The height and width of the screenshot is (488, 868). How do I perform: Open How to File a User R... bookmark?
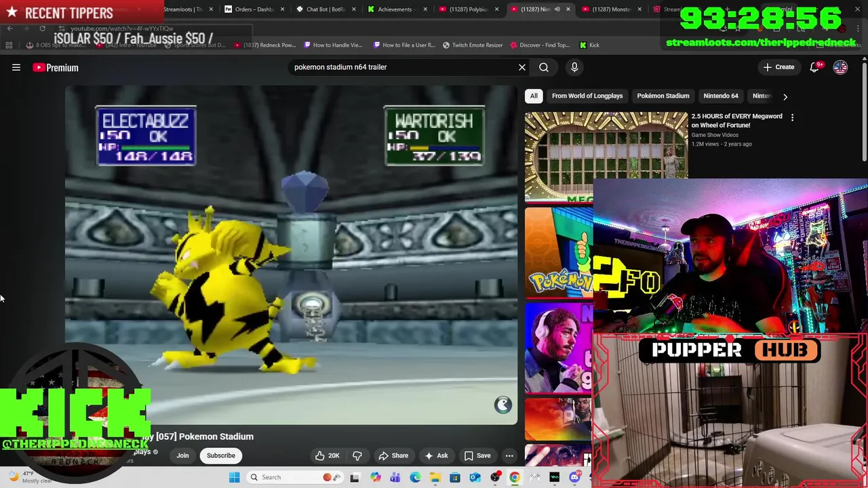coord(404,45)
